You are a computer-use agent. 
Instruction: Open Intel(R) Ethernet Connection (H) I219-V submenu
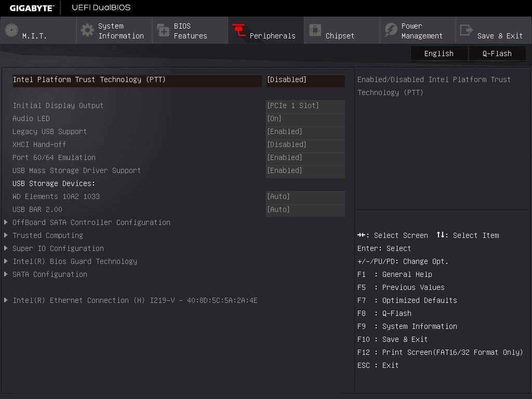(x=135, y=301)
